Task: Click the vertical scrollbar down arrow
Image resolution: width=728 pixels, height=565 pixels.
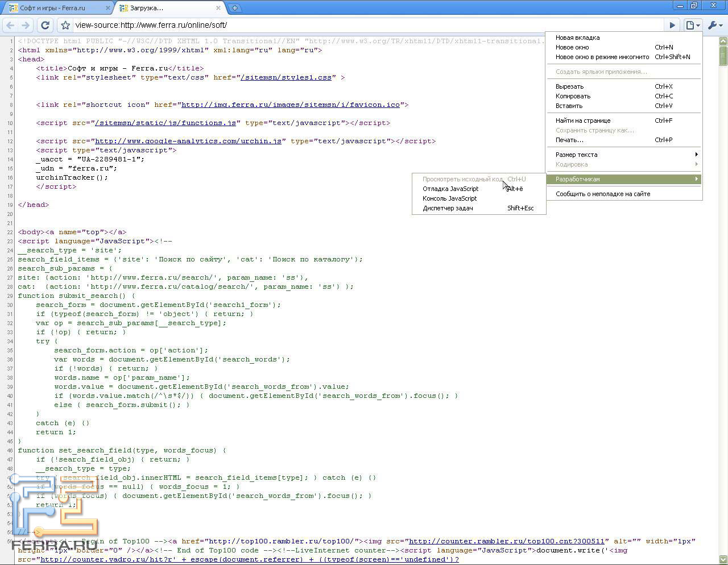Action: [723, 559]
